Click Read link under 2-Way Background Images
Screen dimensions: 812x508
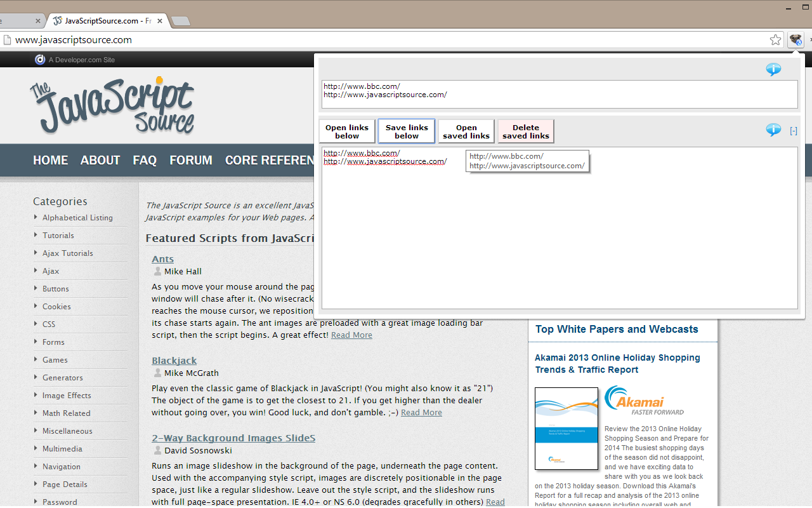point(495,502)
